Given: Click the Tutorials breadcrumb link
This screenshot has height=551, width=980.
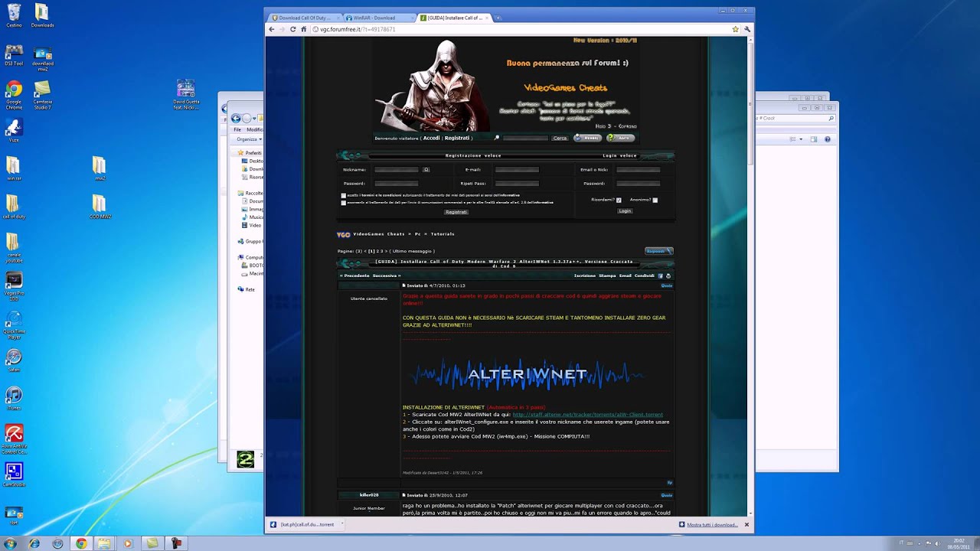Looking at the screenshot, I should click(442, 234).
